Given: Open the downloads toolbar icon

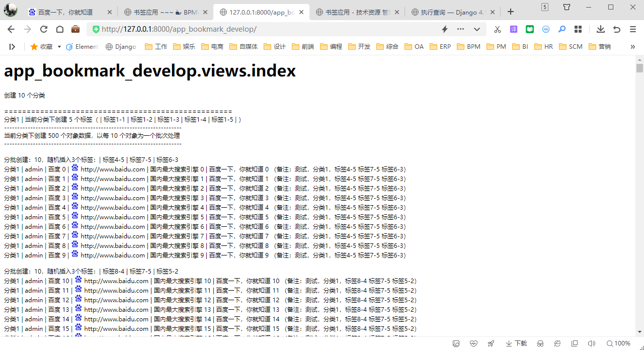Looking at the screenshot, I should [x=601, y=29].
